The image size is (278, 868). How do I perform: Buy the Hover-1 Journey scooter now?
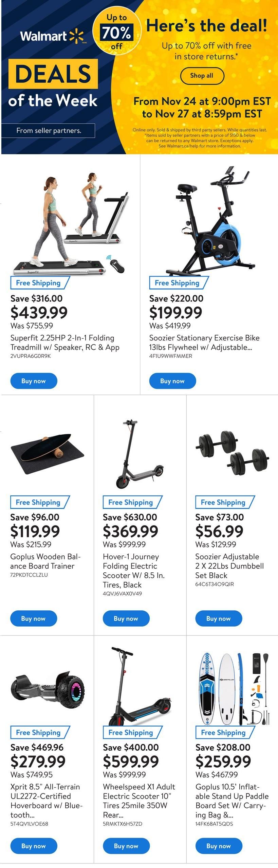tap(126, 618)
